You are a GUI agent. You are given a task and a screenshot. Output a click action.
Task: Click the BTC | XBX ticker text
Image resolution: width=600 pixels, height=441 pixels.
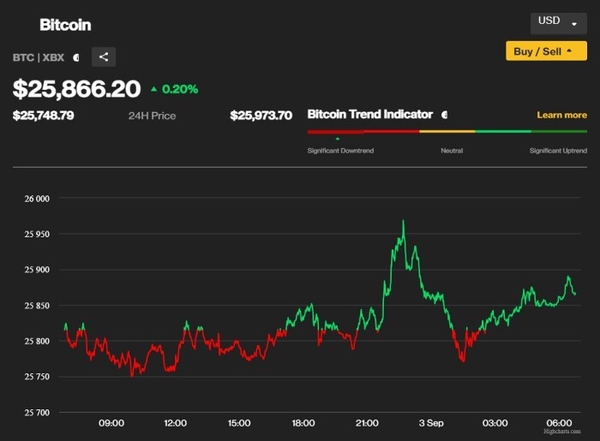pos(38,57)
